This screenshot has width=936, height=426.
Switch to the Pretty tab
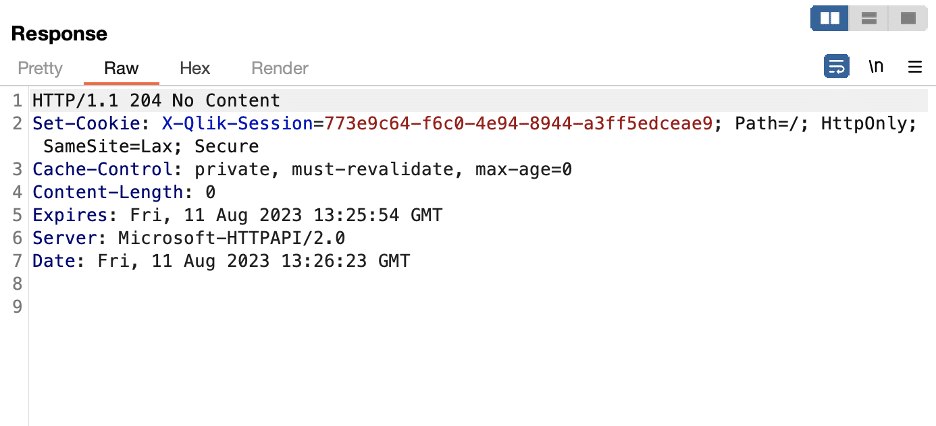pyautogui.click(x=40, y=68)
